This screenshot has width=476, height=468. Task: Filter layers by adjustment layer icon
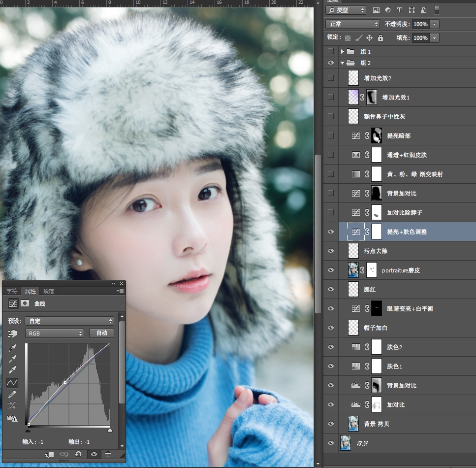(388, 10)
